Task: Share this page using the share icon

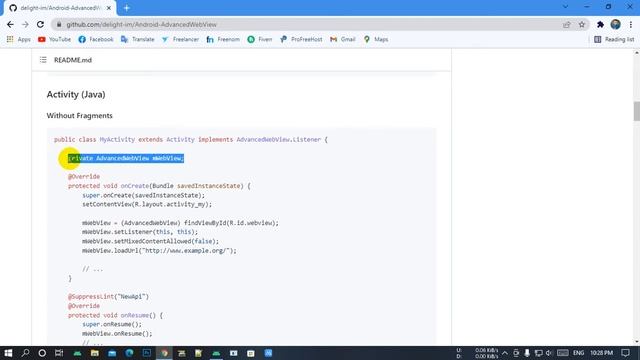Action: (567, 24)
